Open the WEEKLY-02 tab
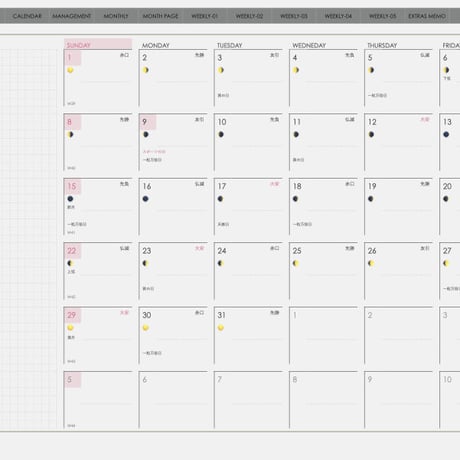 (x=249, y=16)
